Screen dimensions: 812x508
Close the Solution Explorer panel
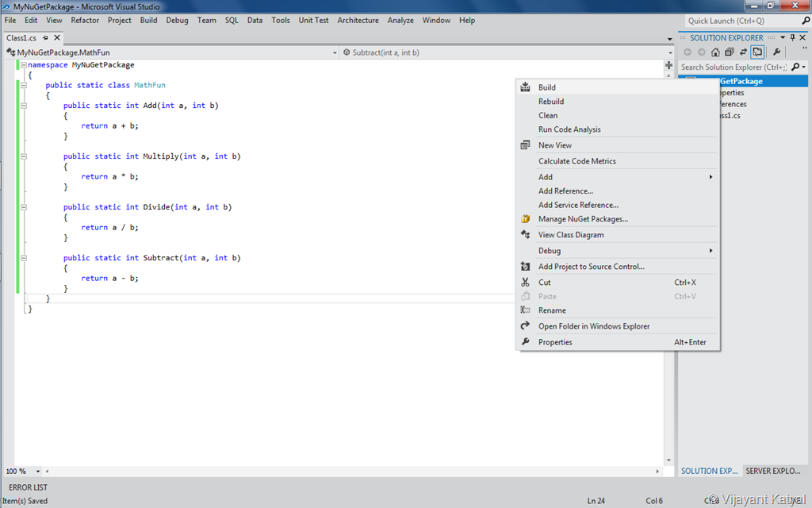click(802, 37)
